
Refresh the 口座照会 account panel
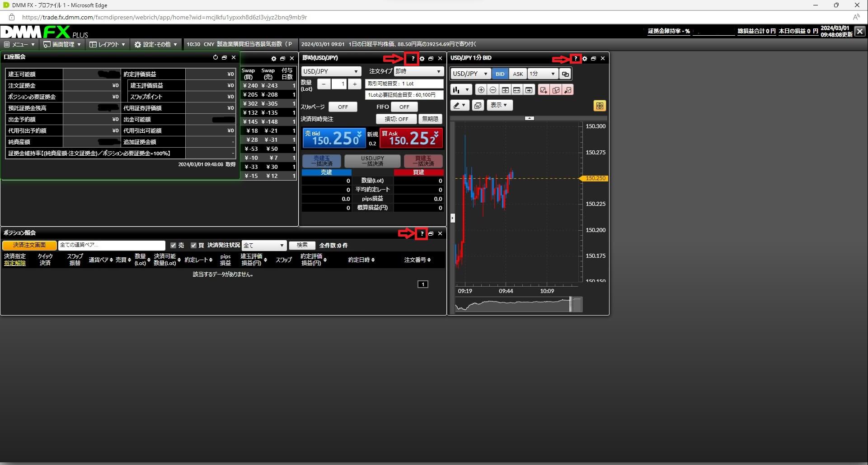pos(215,57)
